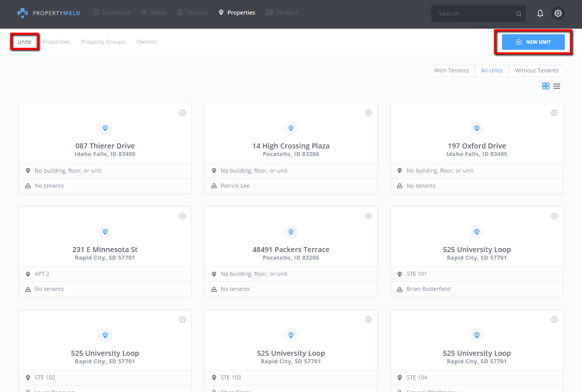Open tenant Patrick Lee link
582x392 pixels.
[235, 186]
